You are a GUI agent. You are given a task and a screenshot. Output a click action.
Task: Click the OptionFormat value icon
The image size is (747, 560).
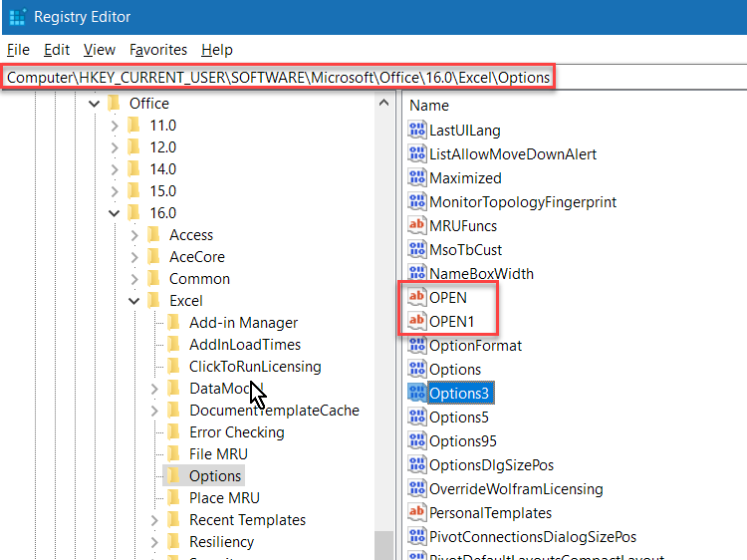click(417, 345)
